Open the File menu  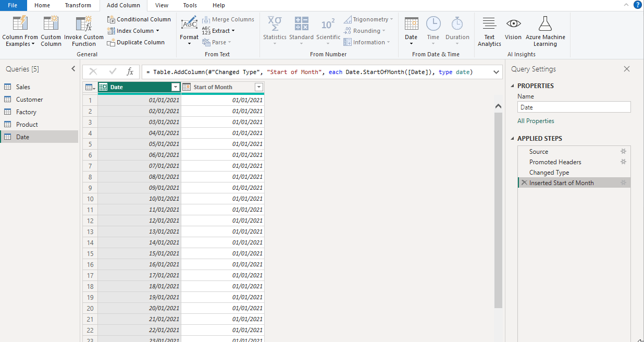(x=13, y=5)
